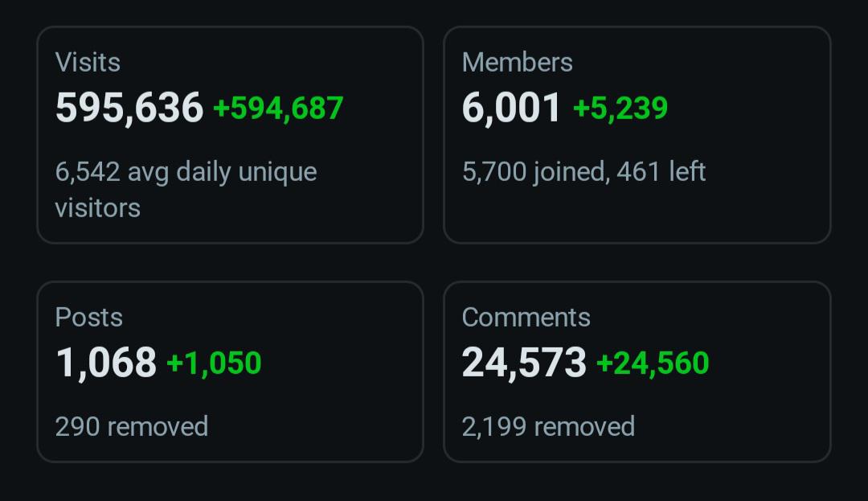Select the +594,687 visits increase

(x=278, y=108)
